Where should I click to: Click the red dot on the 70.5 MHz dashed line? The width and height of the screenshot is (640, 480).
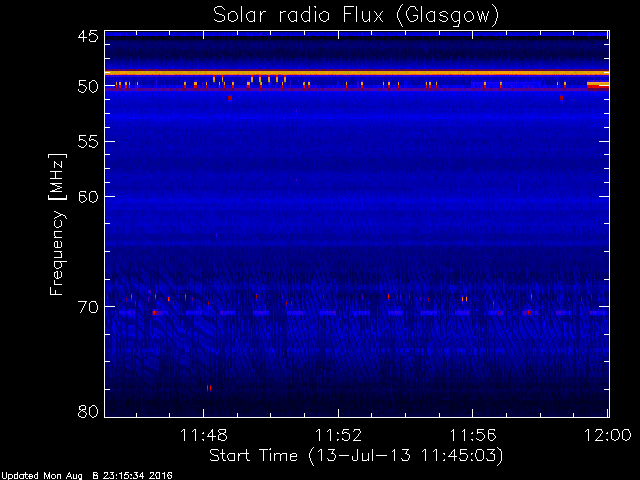click(x=154, y=313)
